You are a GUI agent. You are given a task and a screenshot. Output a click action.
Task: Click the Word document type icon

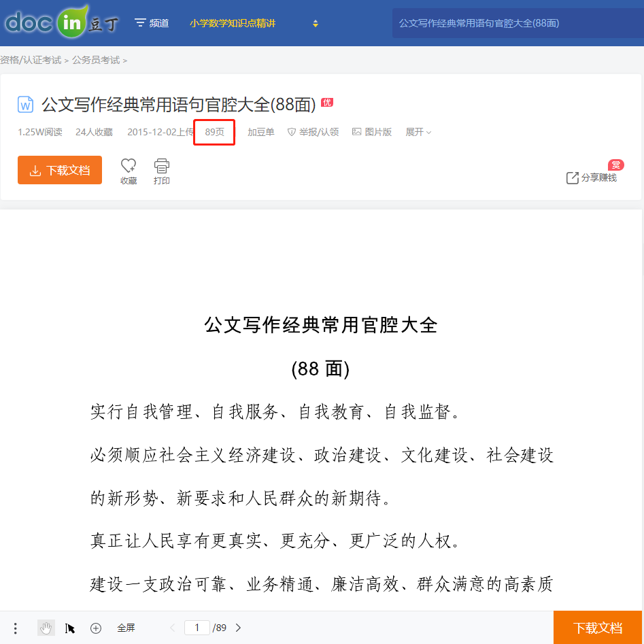pyautogui.click(x=25, y=104)
